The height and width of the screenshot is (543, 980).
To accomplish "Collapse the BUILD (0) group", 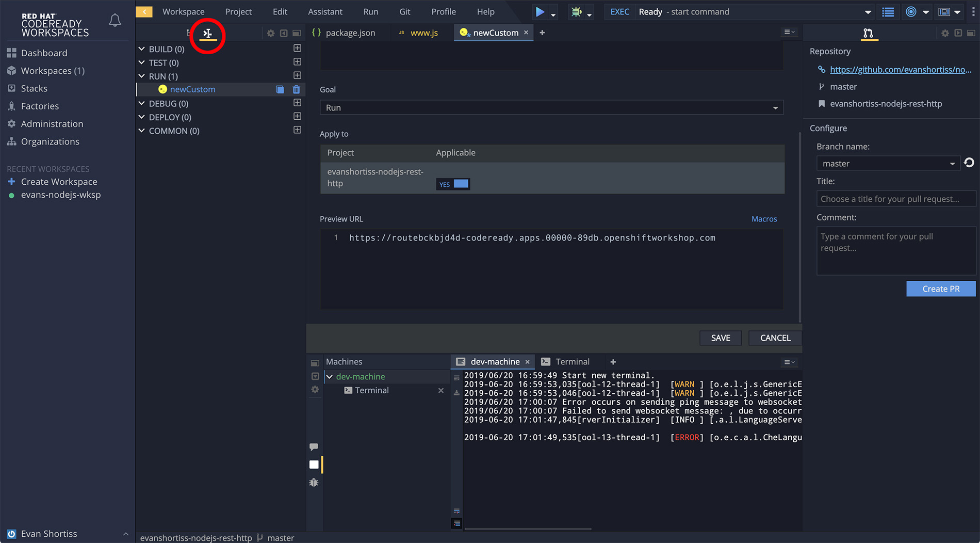I will coord(142,49).
